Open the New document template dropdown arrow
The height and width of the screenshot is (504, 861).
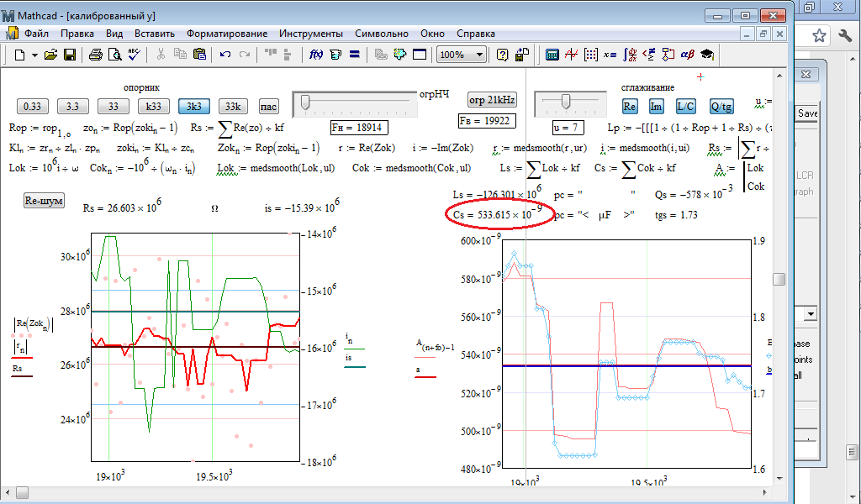tap(34, 55)
